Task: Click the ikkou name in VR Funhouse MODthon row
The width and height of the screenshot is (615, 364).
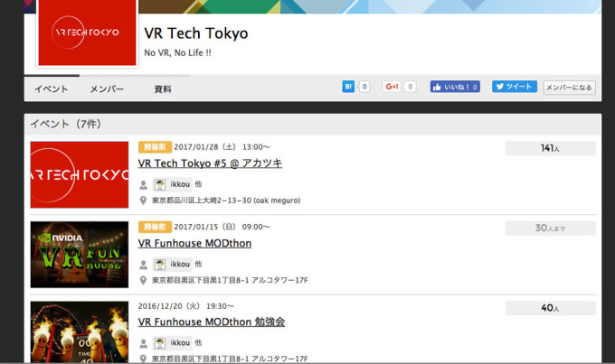Action: [x=180, y=265]
